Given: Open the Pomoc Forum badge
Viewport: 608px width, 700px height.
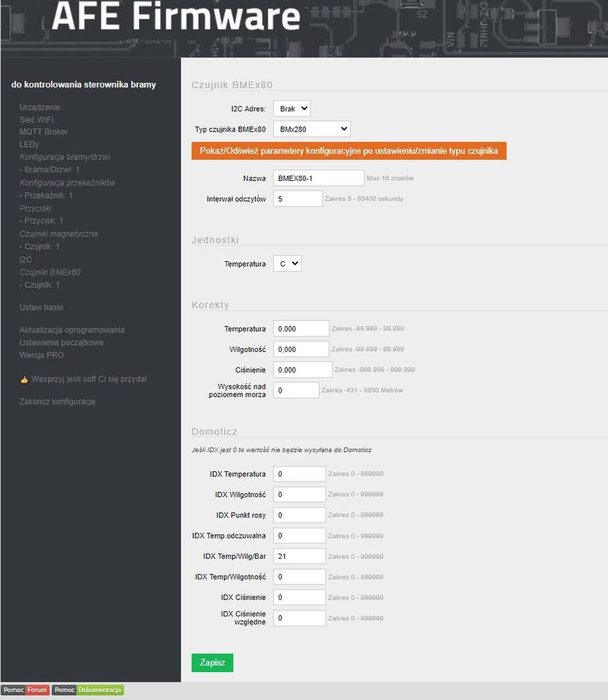Looking at the screenshot, I should (25, 690).
